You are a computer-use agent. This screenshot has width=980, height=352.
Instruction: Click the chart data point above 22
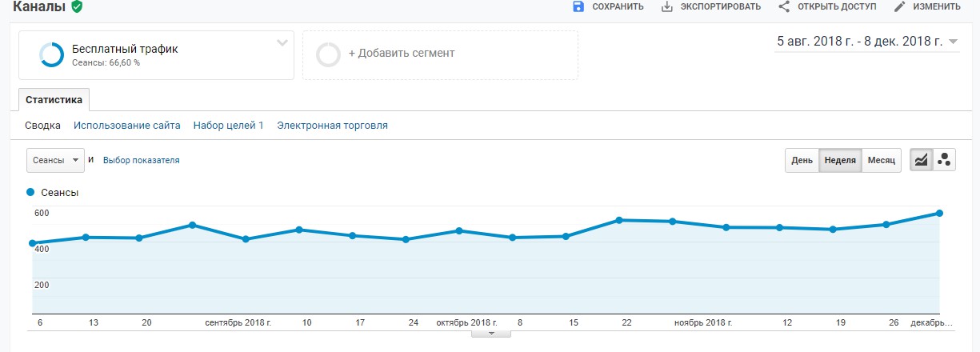click(x=619, y=220)
